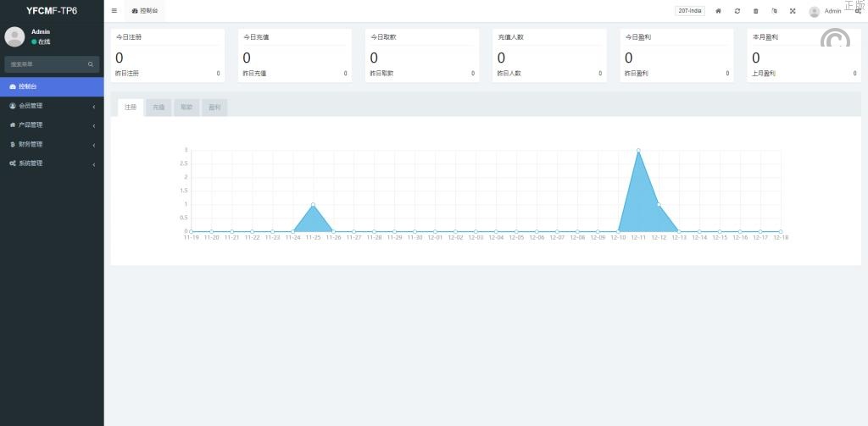This screenshot has height=426, width=868.
Task: Expand the 产品管理 sidebar menu
Action: pyautogui.click(x=51, y=125)
